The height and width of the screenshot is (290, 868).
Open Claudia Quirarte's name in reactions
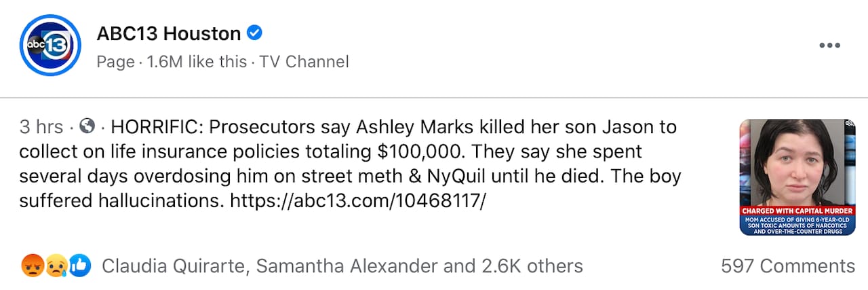pyautogui.click(x=174, y=266)
